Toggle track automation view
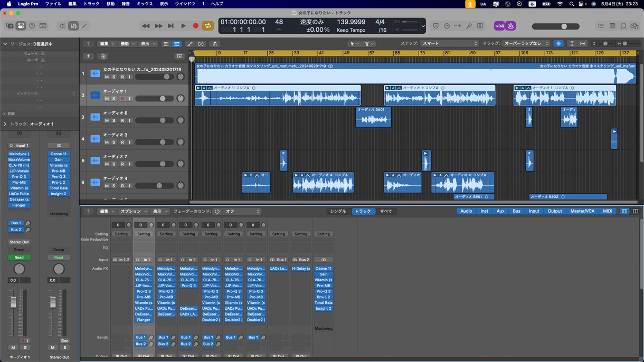The height and width of the screenshot is (362, 644). tap(190, 44)
